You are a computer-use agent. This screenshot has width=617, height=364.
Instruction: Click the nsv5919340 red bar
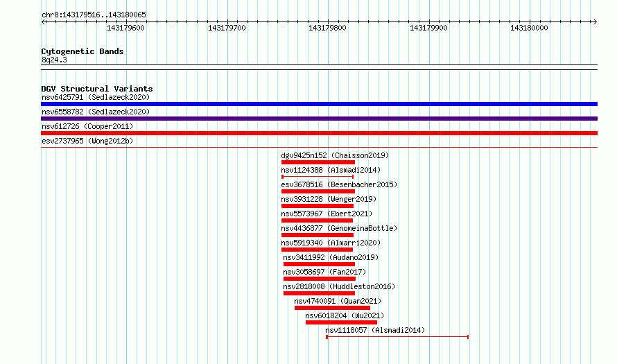pyautogui.click(x=317, y=250)
